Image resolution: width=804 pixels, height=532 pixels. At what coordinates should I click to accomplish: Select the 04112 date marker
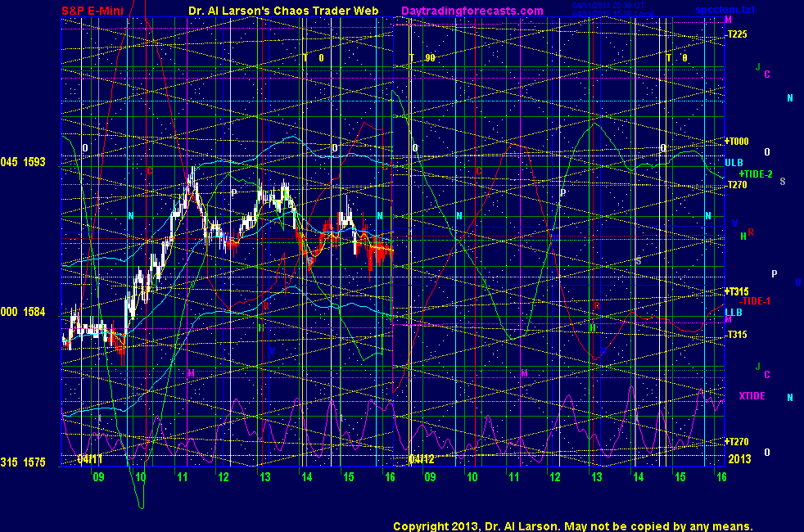(x=422, y=459)
